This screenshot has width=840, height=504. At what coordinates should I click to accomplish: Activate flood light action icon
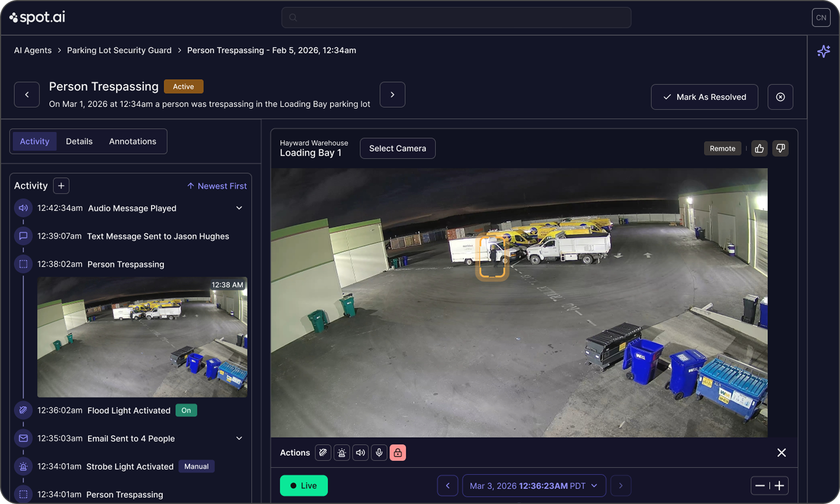tap(323, 452)
